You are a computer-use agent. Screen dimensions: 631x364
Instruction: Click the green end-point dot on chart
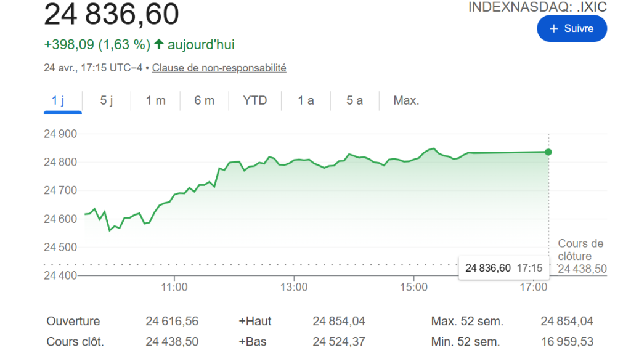point(548,152)
